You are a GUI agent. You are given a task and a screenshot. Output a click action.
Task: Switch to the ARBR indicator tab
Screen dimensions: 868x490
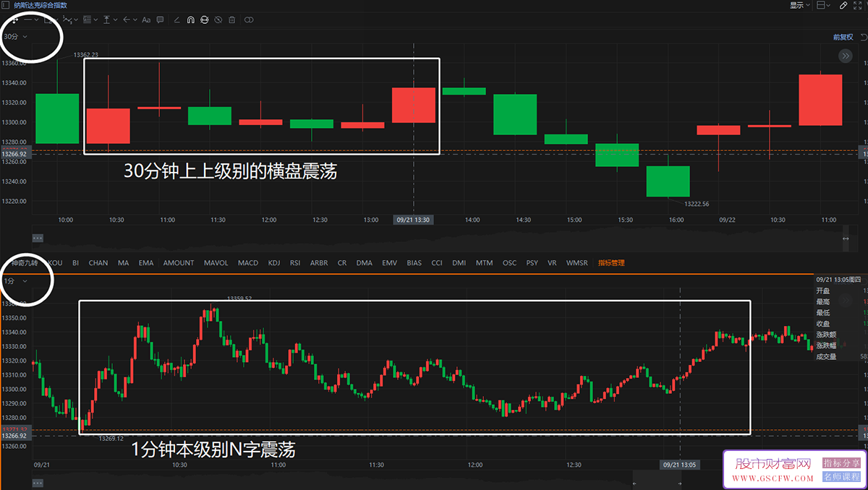pos(319,263)
